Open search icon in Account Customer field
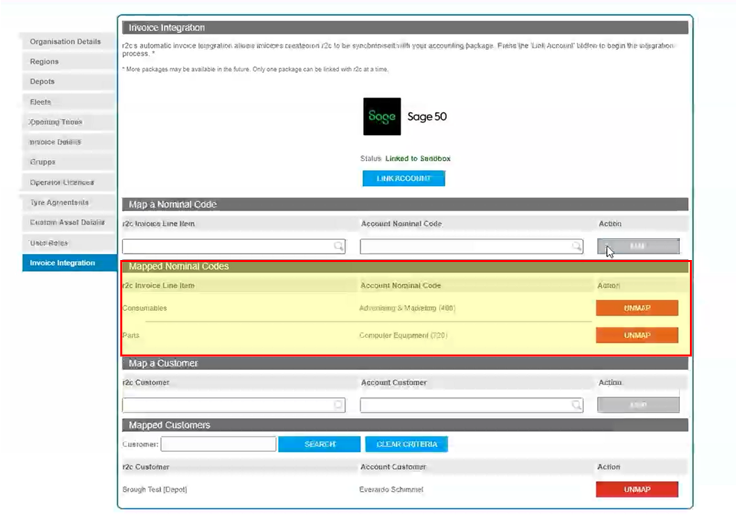Image resolution: width=736 pixels, height=524 pixels. (x=576, y=405)
